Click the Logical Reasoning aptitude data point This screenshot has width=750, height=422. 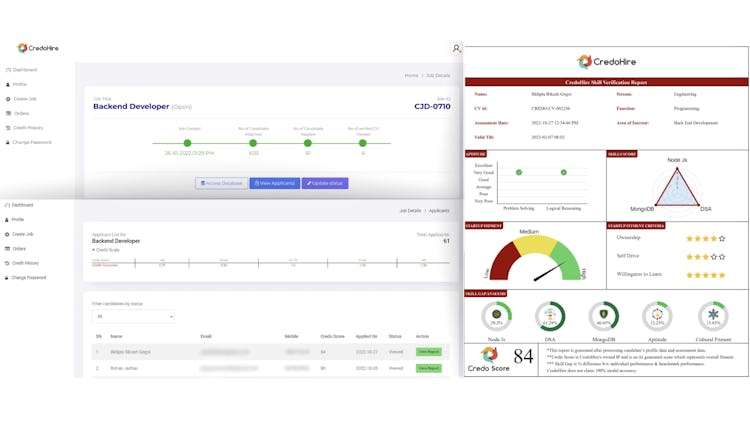coord(563,172)
